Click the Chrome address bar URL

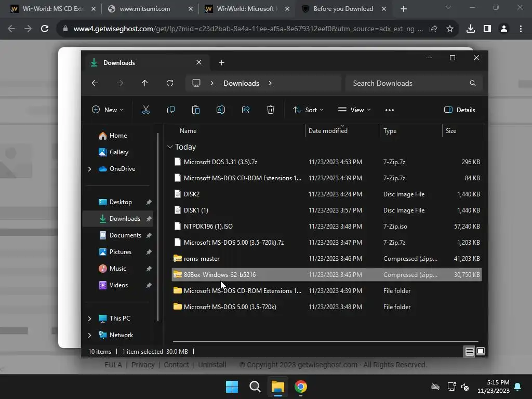coord(248,29)
